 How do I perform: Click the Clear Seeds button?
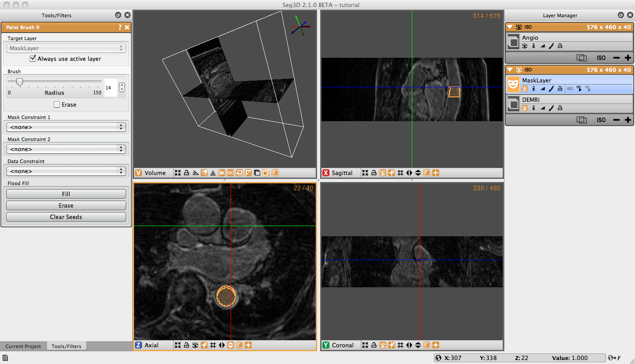pos(66,217)
